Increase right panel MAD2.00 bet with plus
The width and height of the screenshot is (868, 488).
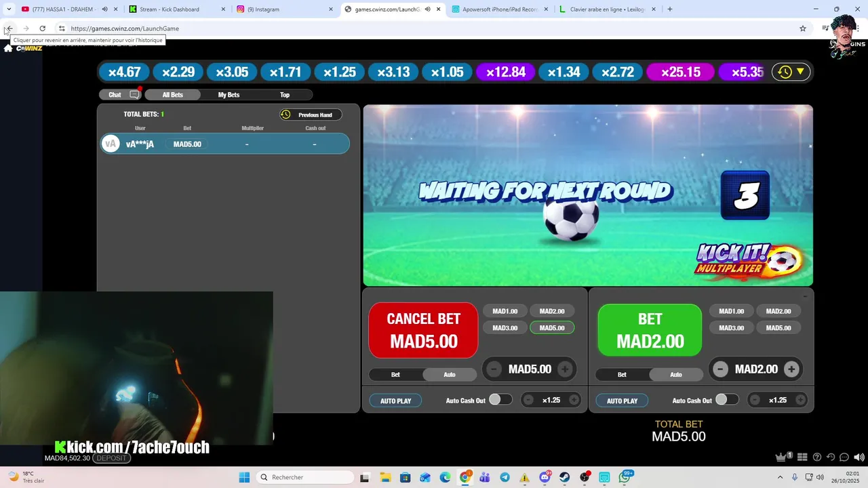click(791, 369)
